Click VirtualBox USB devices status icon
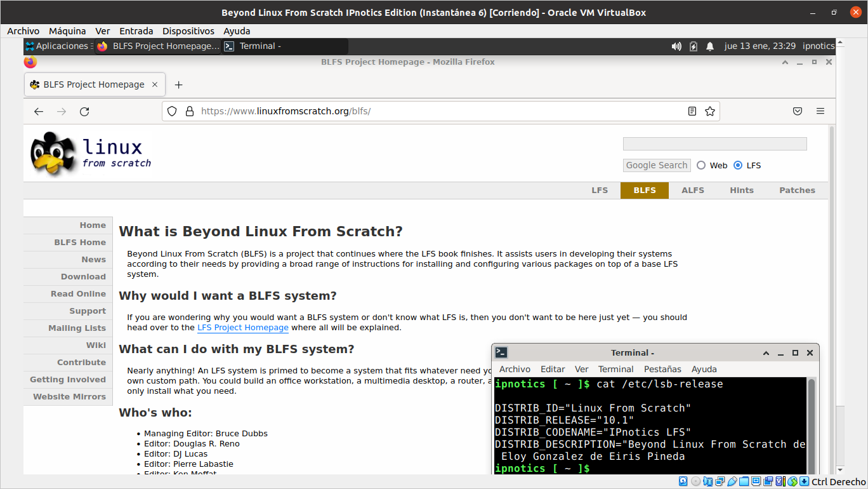The image size is (868, 489). click(732, 481)
